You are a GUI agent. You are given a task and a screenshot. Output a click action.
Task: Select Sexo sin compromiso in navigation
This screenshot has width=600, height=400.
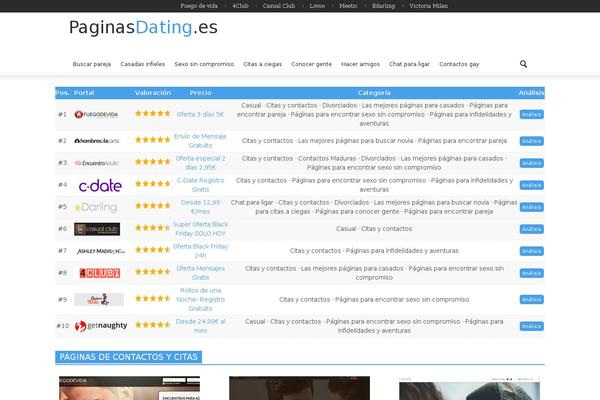(x=204, y=64)
